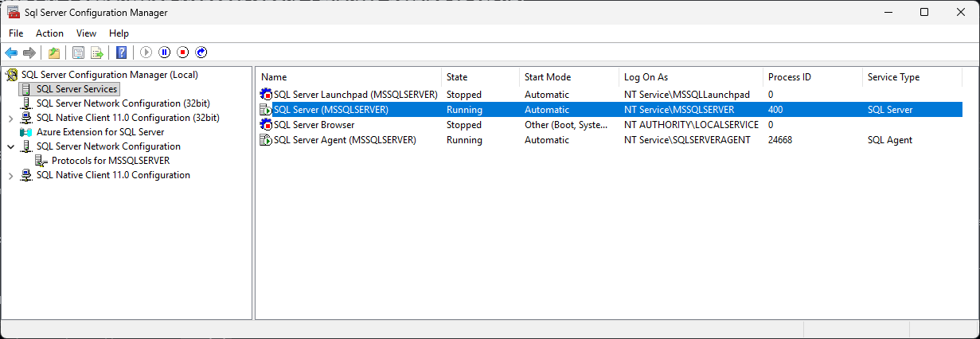Click the SQL Server (MSSQLSERVER) service icon

coord(266,110)
